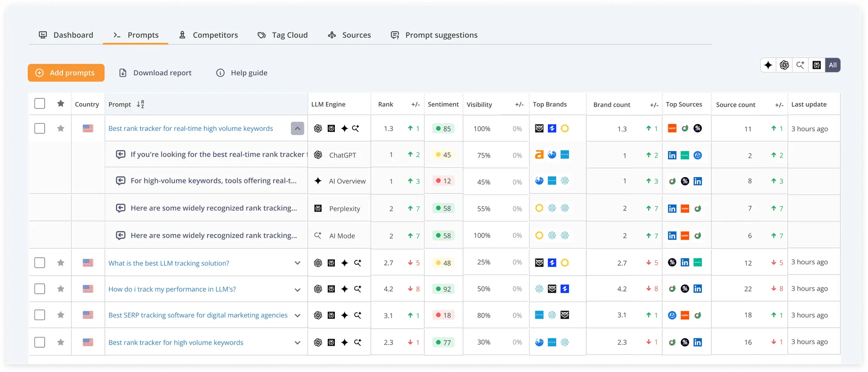
Task: Select the Perplexity engine filter icon
Action: coord(817,65)
